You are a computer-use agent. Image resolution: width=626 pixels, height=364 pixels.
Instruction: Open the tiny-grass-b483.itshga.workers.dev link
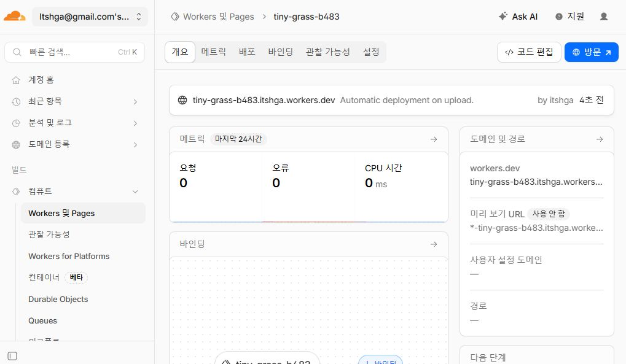[264, 100]
